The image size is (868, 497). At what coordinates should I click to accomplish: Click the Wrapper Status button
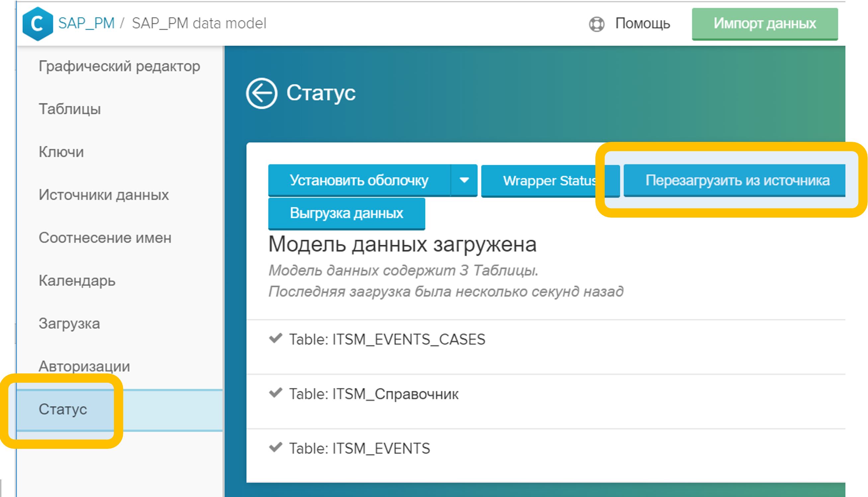(549, 181)
